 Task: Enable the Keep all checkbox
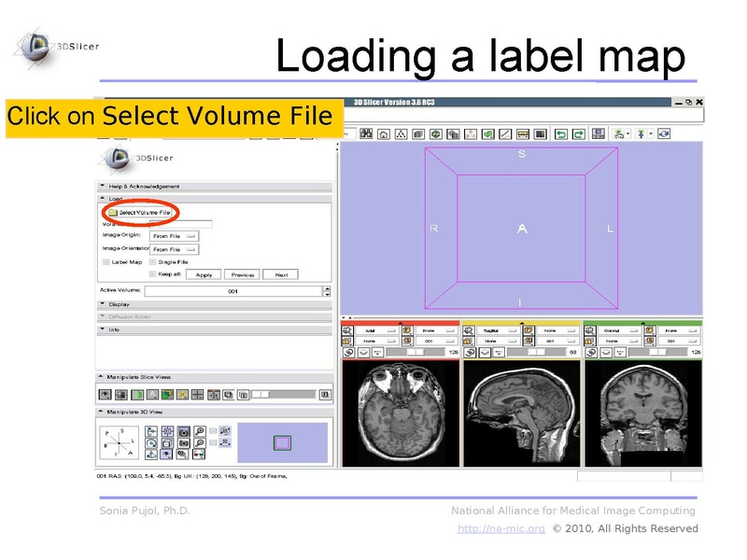click(151, 273)
